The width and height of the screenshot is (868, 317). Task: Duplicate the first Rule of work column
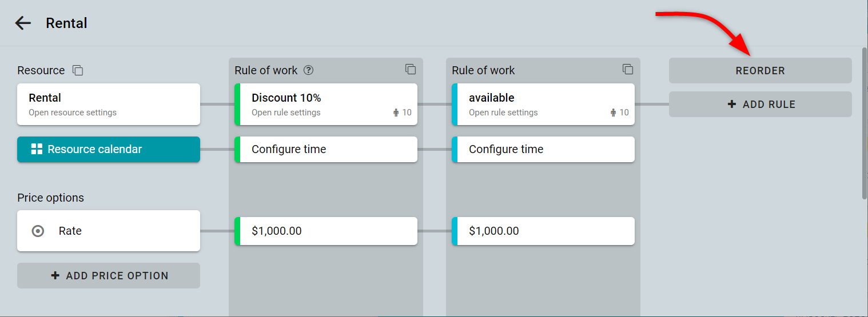coord(411,69)
